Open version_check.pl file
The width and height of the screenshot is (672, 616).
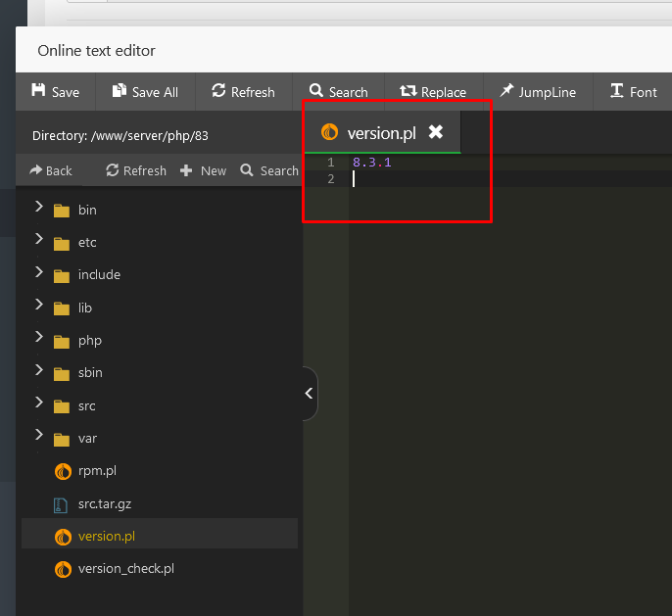[x=125, y=569]
